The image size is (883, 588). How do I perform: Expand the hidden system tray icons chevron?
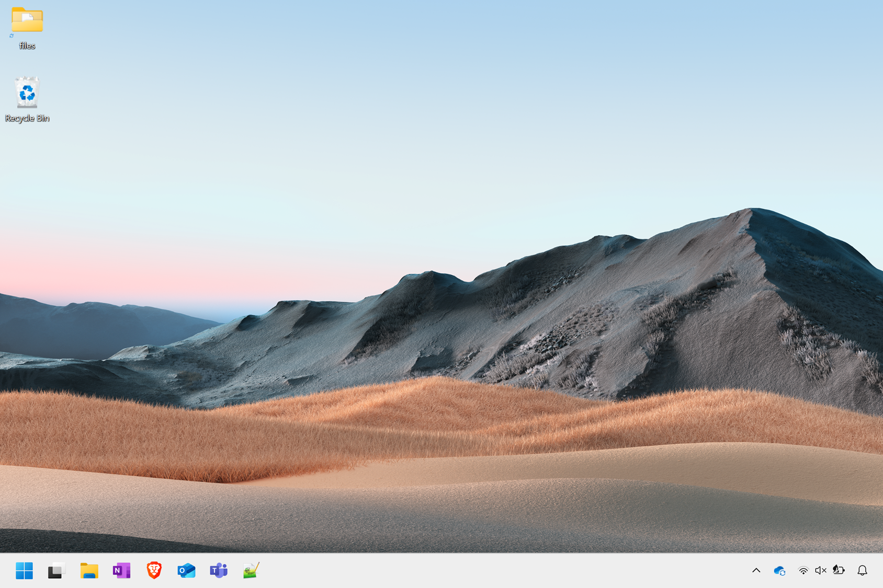[756, 570]
